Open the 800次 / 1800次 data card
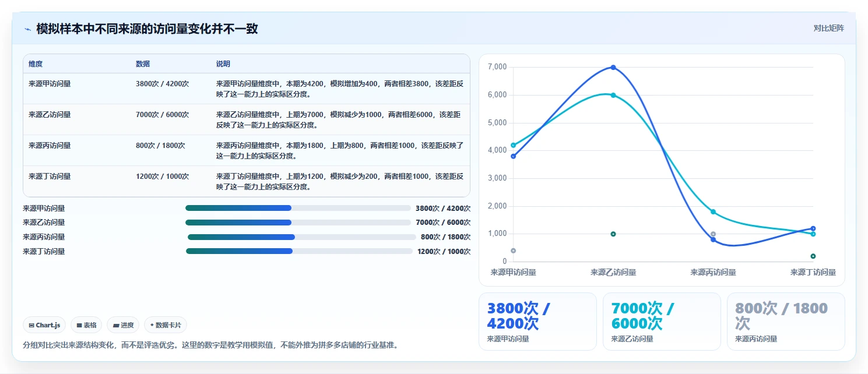This screenshot has height=374, width=868. coord(786,322)
